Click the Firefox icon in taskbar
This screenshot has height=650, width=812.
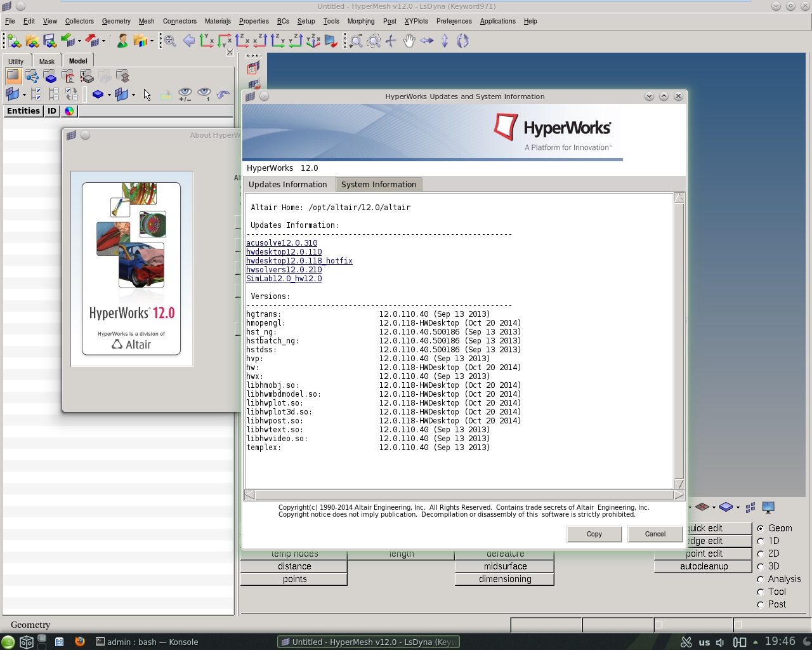(x=79, y=641)
